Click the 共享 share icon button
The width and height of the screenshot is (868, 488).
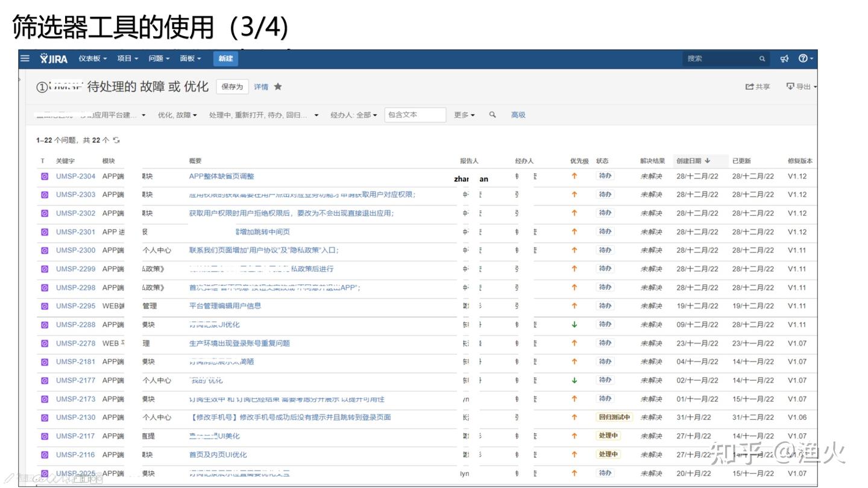point(758,87)
